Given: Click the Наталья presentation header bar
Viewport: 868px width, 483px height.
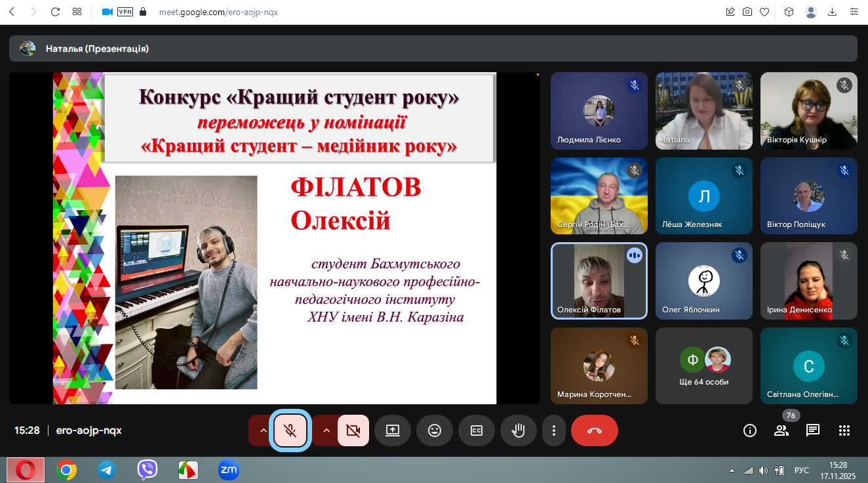Looking at the screenshot, I should point(433,49).
